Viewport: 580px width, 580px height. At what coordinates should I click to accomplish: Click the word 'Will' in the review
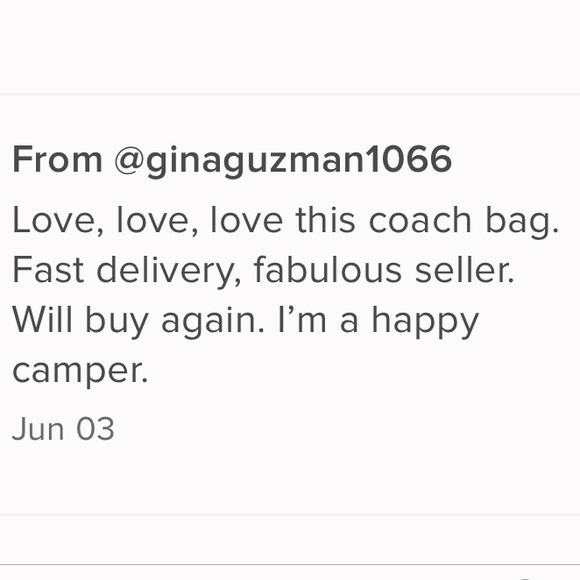[42, 319]
